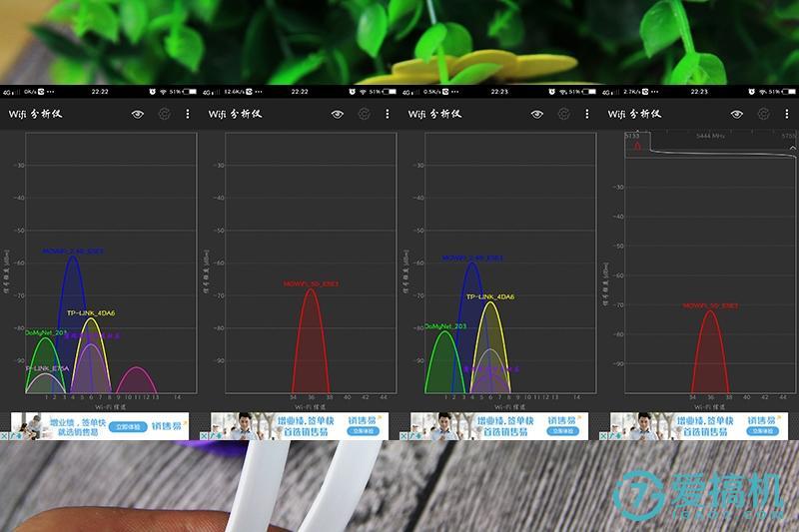
Task: Tap the alarm clock icon in the leftmost status bar
Action: click(153, 92)
